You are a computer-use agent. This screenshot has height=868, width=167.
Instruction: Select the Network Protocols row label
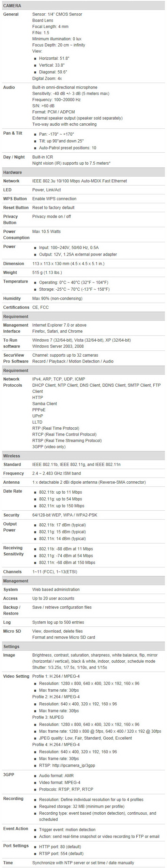click(13, 382)
